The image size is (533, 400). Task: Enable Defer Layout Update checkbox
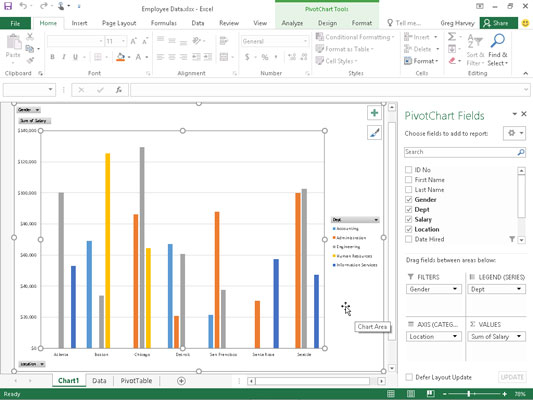(x=409, y=377)
